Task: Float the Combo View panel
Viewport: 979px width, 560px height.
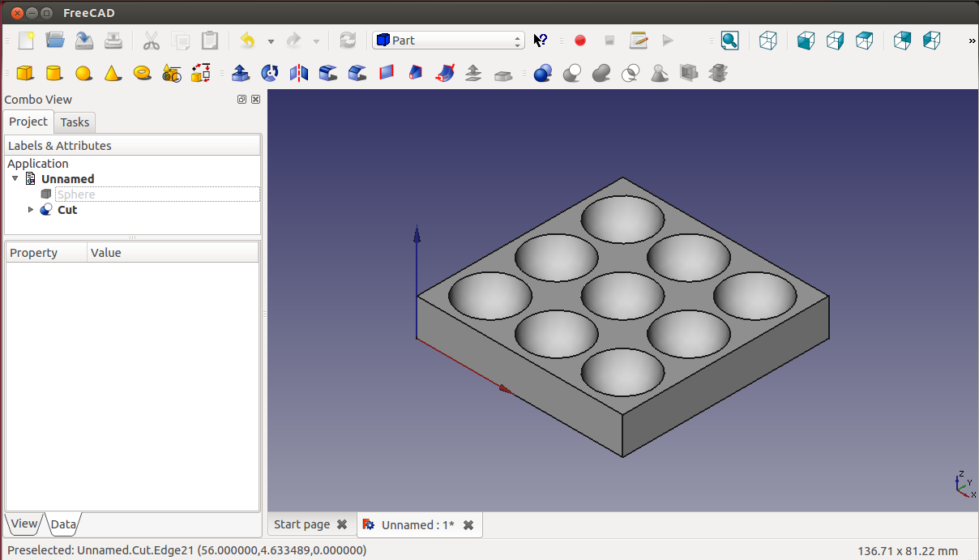Action: [242, 100]
